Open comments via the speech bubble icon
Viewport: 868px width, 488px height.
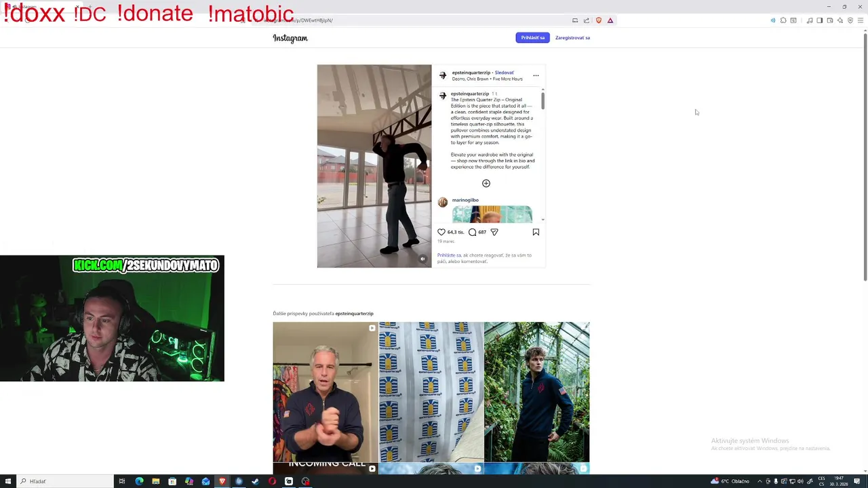coord(472,232)
